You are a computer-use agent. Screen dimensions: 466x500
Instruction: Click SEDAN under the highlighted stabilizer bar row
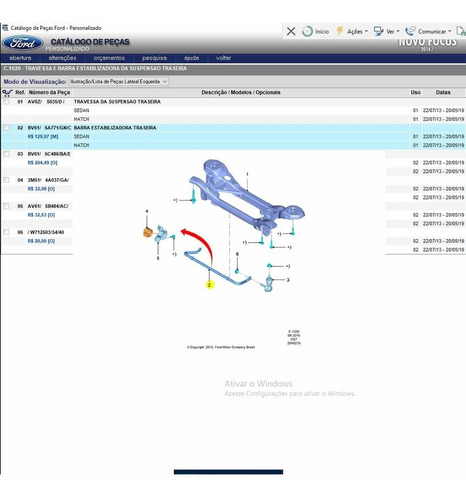(82, 136)
